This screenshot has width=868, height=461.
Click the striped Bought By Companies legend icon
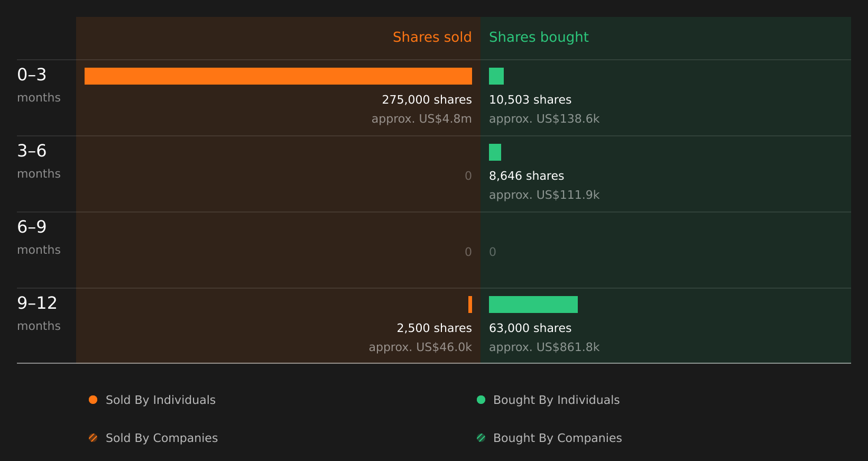pyautogui.click(x=481, y=438)
